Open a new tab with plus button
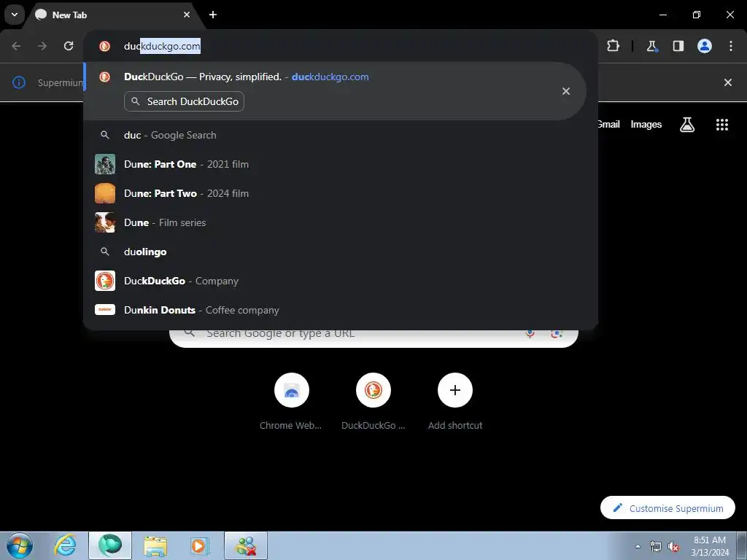The image size is (747, 560). (213, 15)
